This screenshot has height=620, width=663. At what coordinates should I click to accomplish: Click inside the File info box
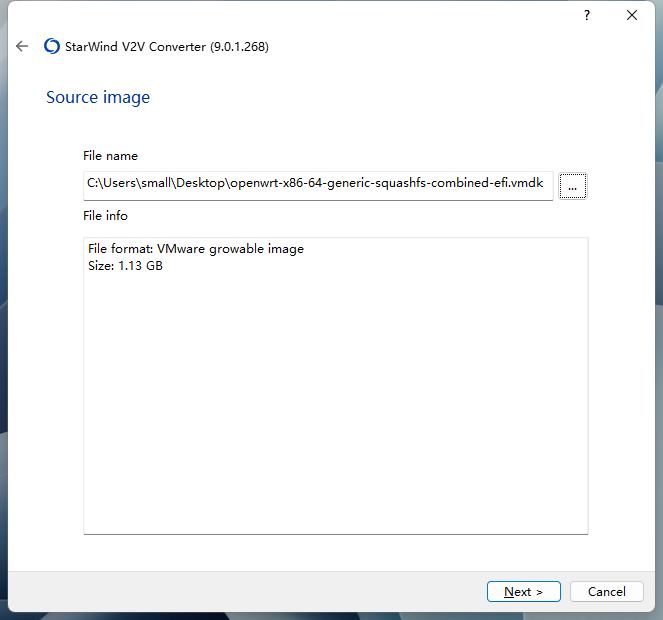pyautogui.click(x=335, y=400)
